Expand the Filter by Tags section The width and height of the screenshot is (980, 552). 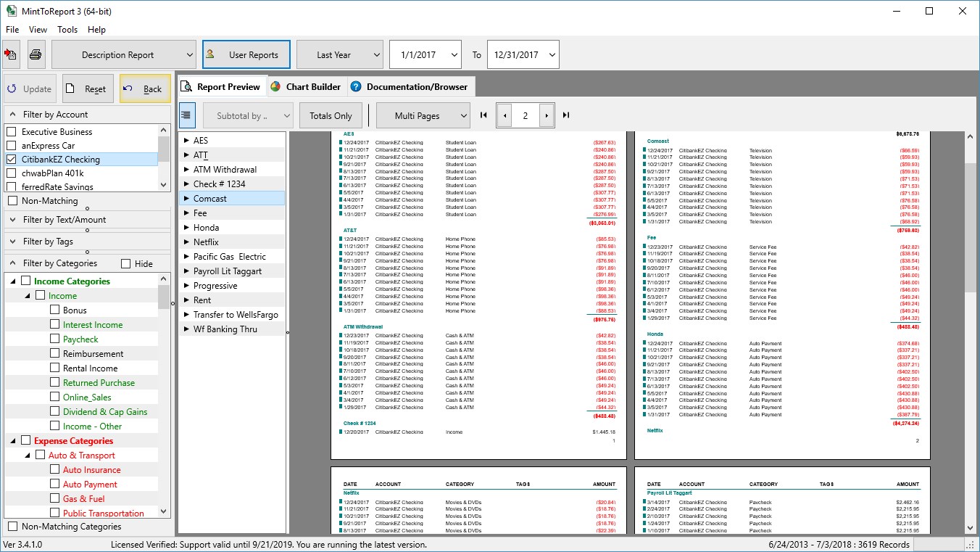click(12, 242)
